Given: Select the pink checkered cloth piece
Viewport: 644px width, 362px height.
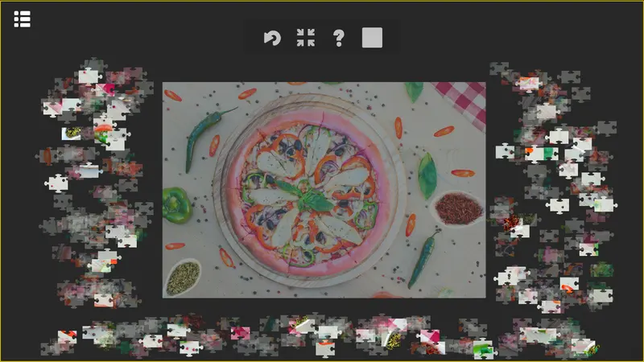Looking at the screenshot, I should (430, 335).
